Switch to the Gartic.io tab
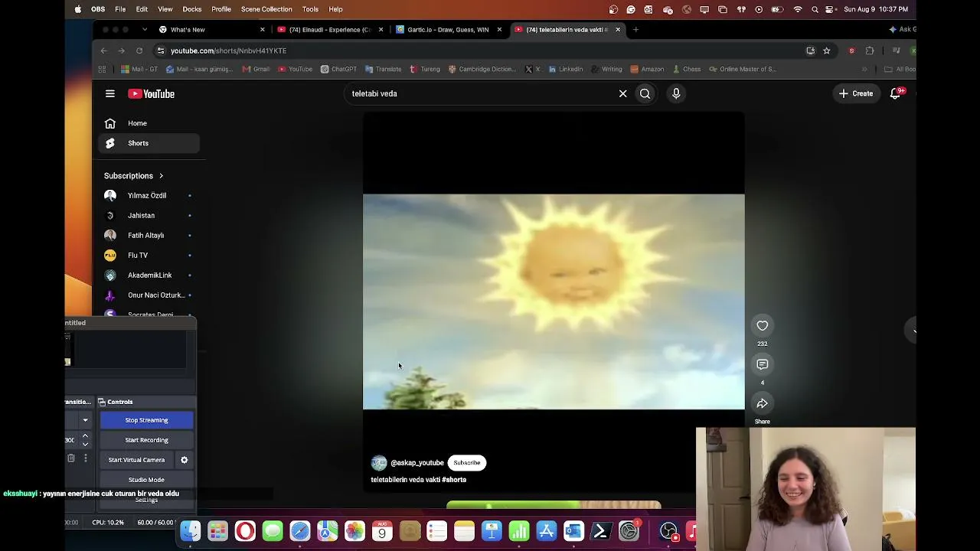980x551 pixels. (x=448, y=30)
